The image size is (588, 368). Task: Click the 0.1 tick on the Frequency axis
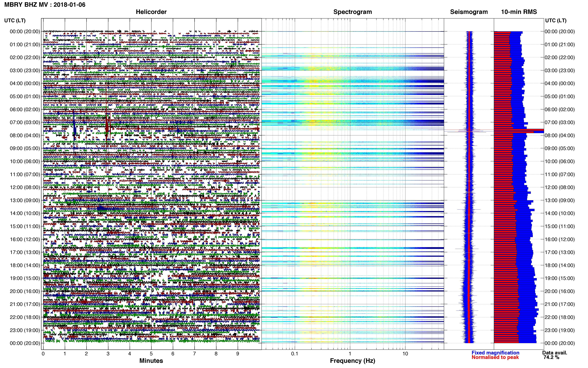click(295, 354)
